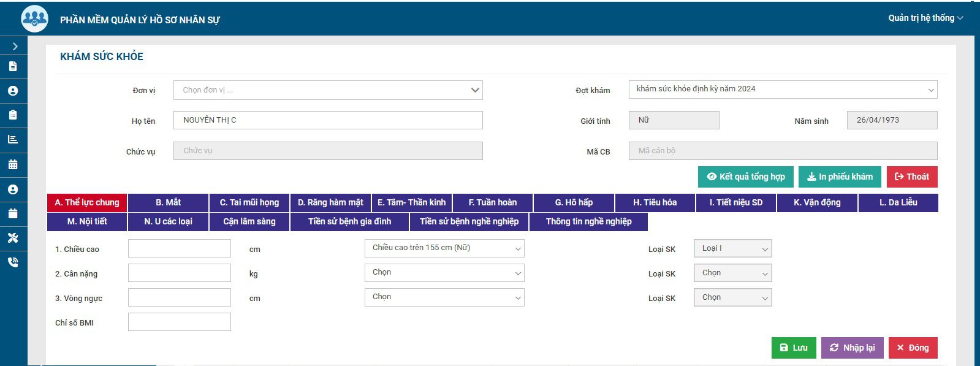Click the clipboard icon in sidebar
Image resolution: width=980 pixels, height=366 pixels.
pos(13,115)
